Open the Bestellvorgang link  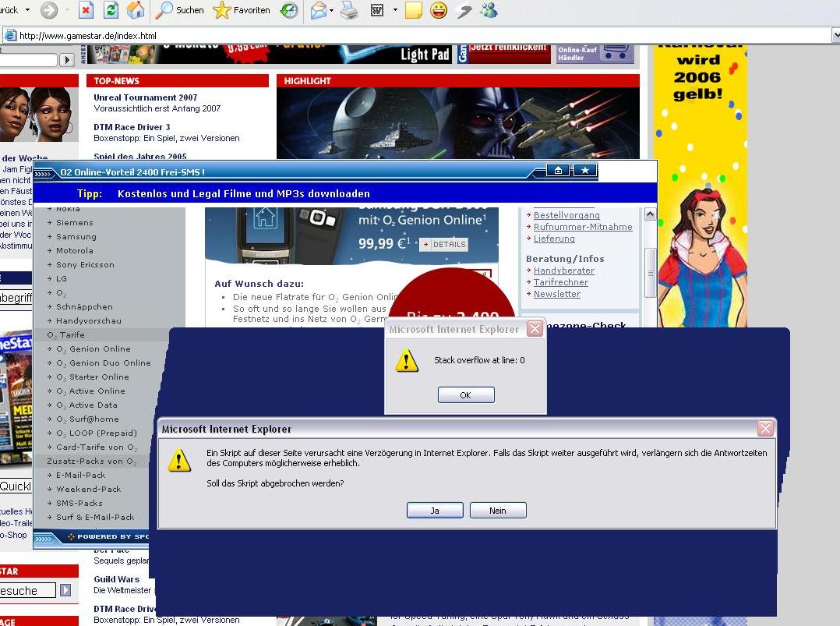tap(566, 215)
